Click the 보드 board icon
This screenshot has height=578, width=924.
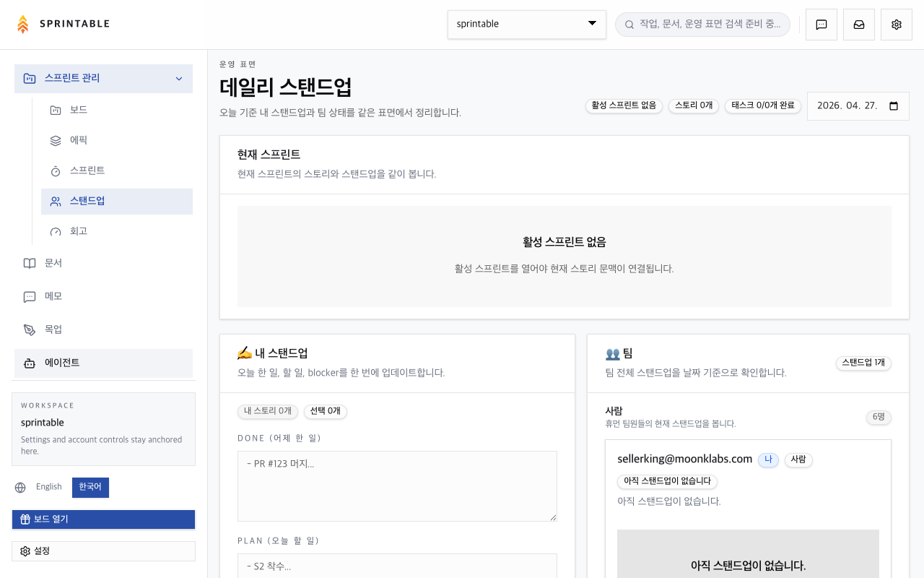pyautogui.click(x=56, y=110)
